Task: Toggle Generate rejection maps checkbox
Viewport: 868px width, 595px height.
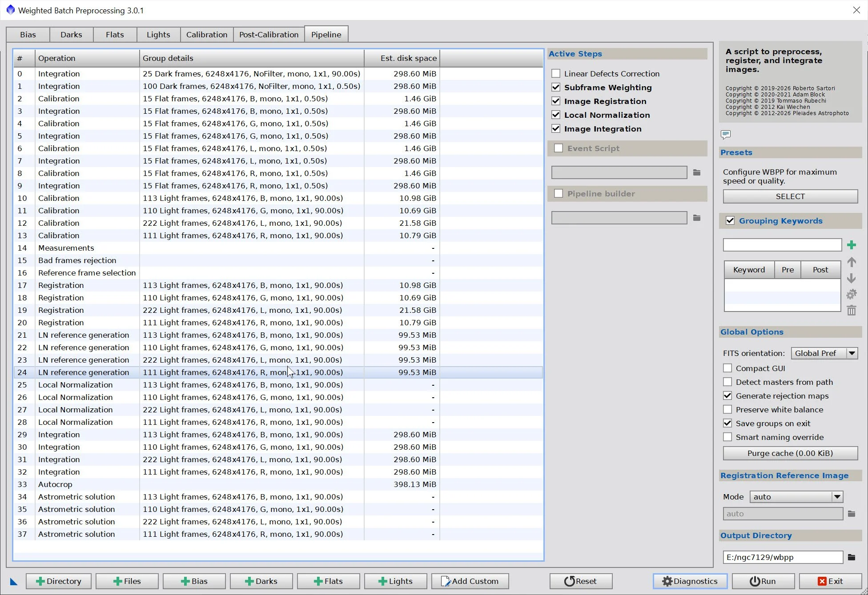Action: pos(727,396)
